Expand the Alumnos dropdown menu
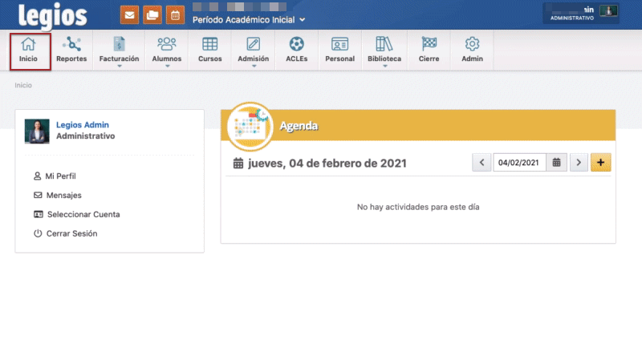This screenshot has height=364, width=642. (167, 51)
